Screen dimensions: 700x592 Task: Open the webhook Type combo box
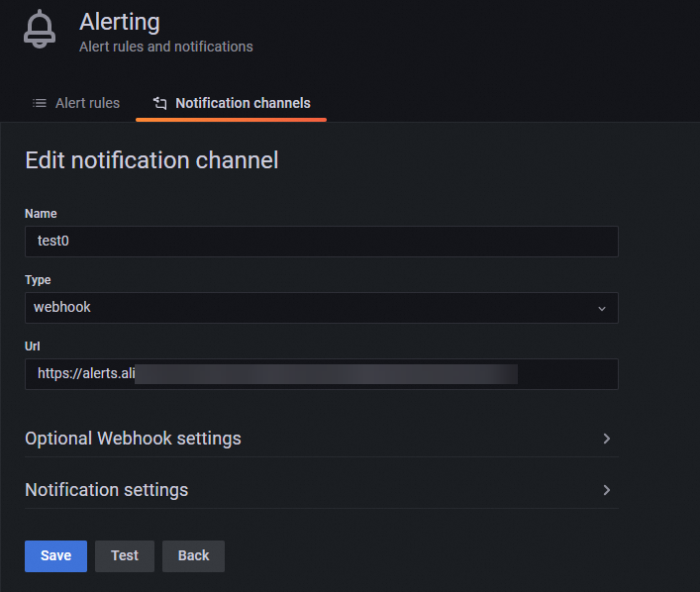pyautogui.click(x=321, y=308)
